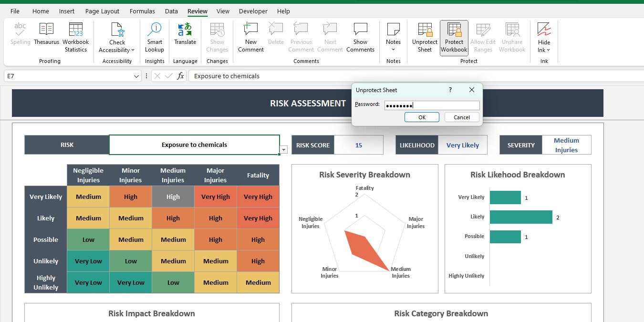Select the Exposure to chemicals risk cell
The height and width of the screenshot is (322, 644).
point(194,145)
